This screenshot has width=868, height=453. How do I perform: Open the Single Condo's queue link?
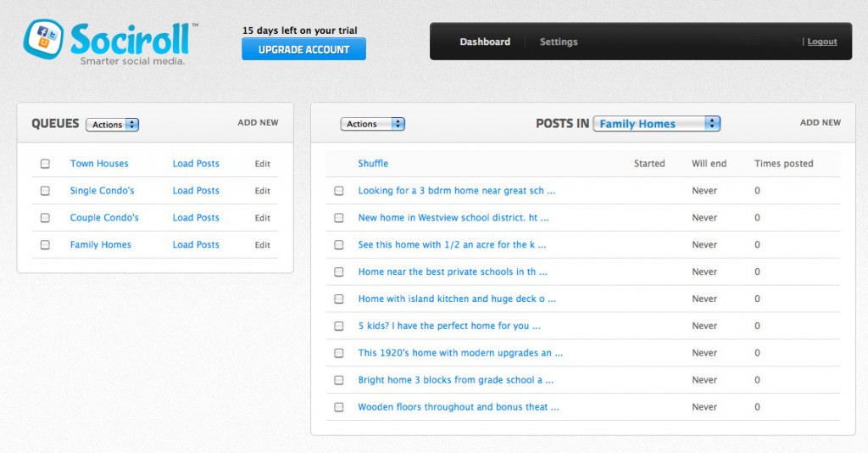[x=102, y=191]
